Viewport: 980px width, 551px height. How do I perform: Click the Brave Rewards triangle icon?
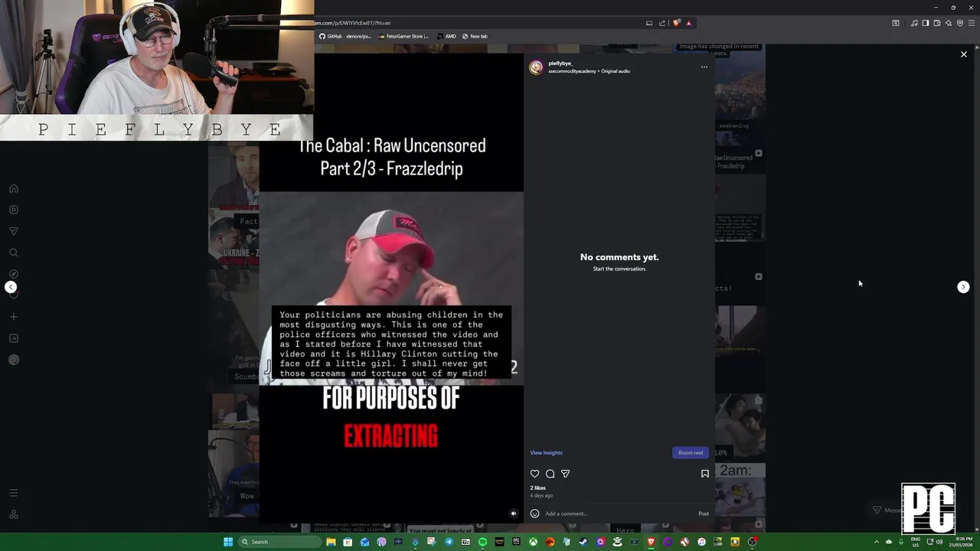click(689, 23)
